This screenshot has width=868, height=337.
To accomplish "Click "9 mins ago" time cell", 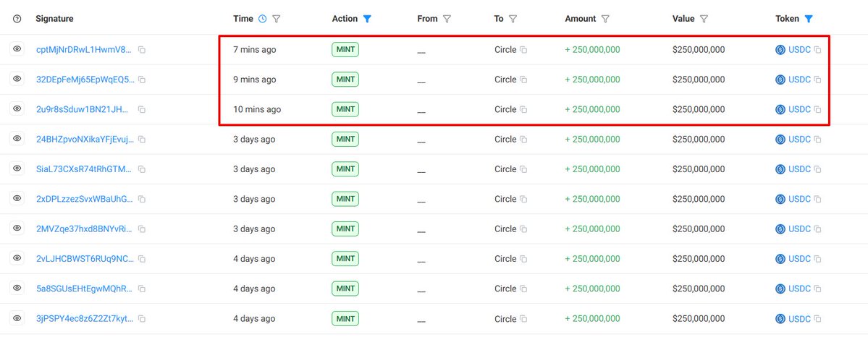I will point(255,80).
